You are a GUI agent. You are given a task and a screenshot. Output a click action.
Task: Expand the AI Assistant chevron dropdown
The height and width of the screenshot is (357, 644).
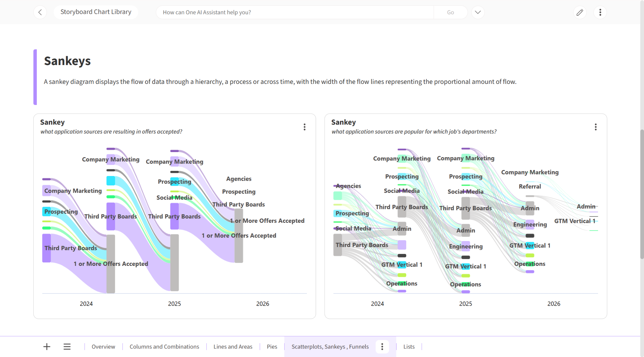coord(478,12)
